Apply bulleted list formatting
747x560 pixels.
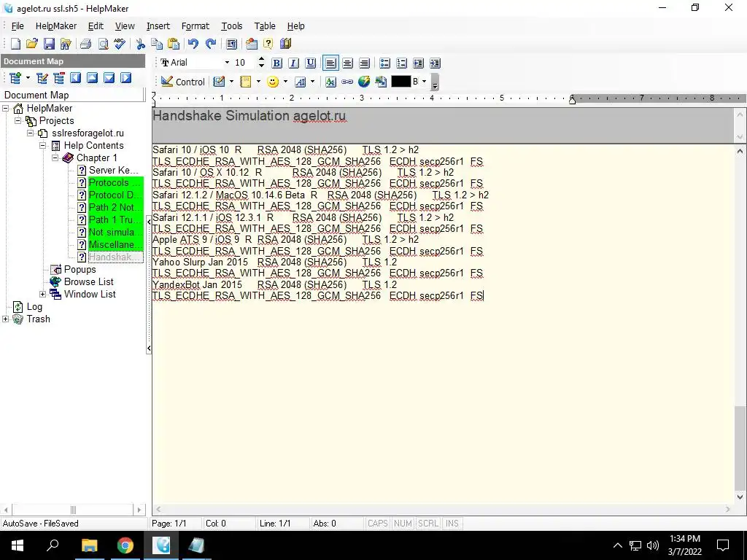[385, 63]
